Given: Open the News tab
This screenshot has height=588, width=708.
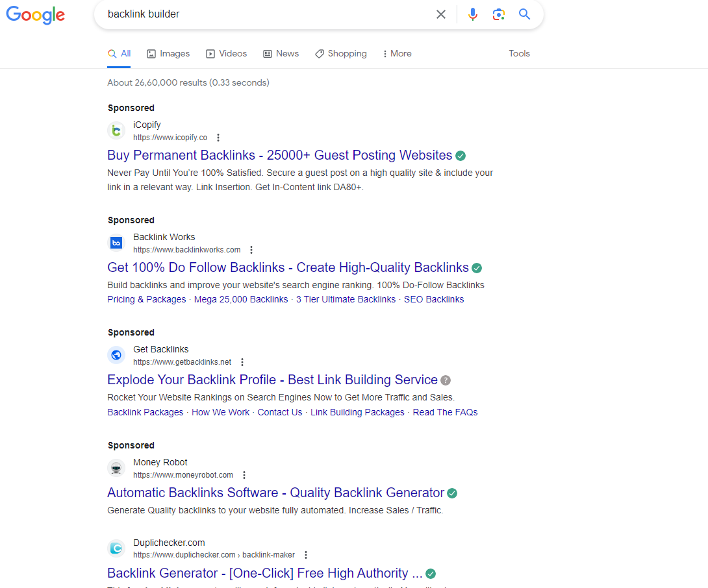Looking at the screenshot, I should tap(281, 54).
